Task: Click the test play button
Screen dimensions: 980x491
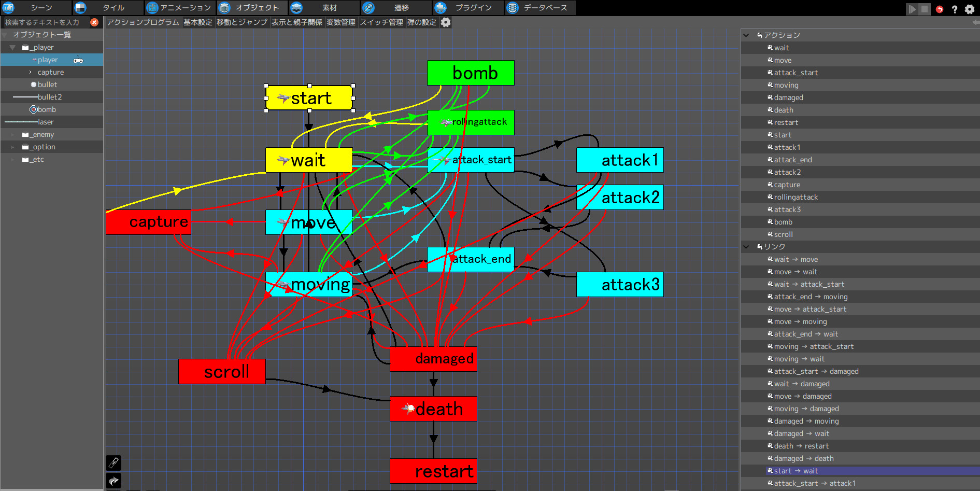Action: [912, 9]
